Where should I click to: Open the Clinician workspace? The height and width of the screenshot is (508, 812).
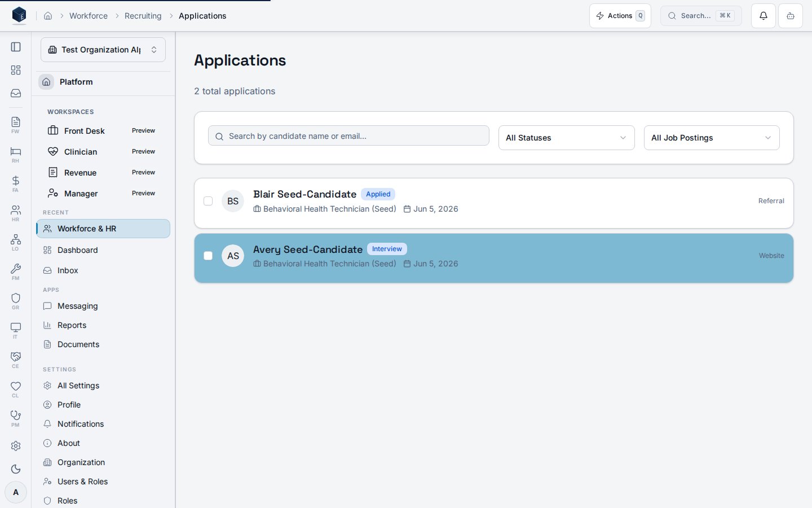click(x=103, y=151)
